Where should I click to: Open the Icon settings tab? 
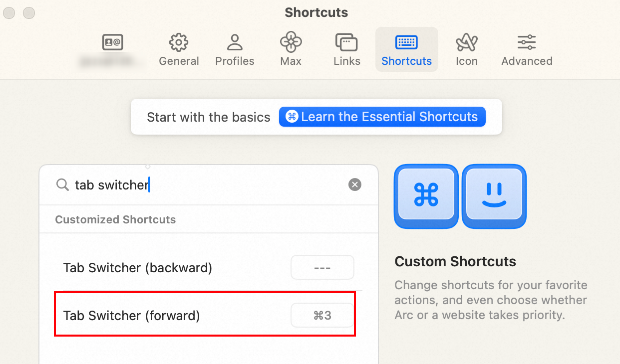click(466, 49)
